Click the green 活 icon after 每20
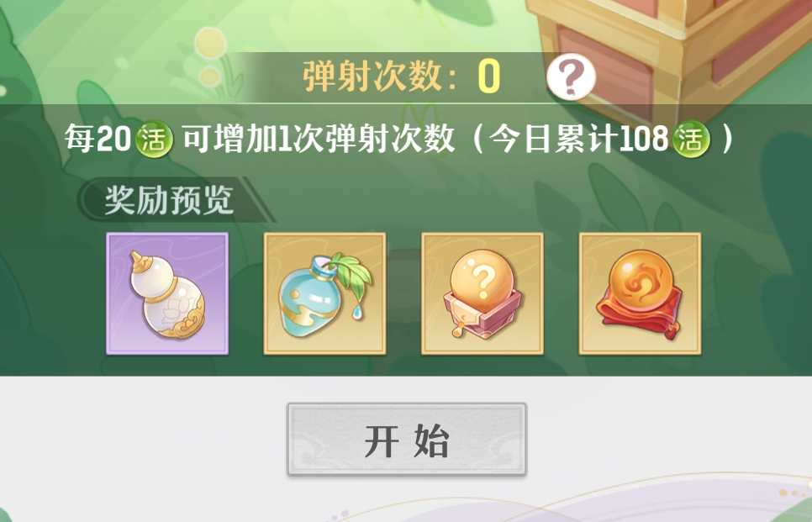The image size is (812, 522). (154, 140)
